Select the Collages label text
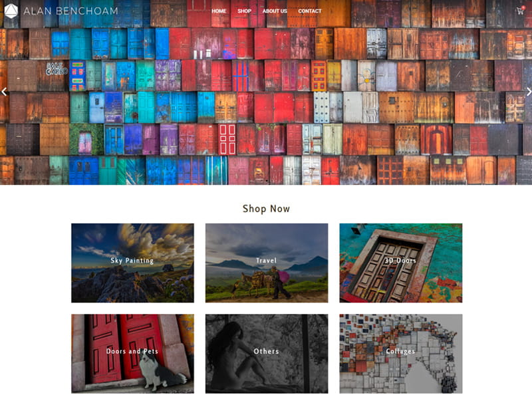The image size is (532, 399). click(x=401, y=352)
